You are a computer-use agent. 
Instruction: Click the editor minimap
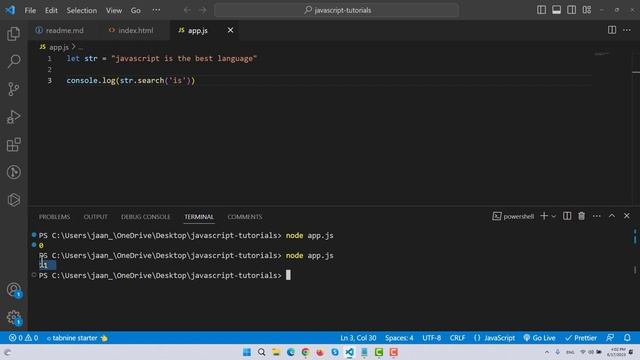tap(602, 53)
